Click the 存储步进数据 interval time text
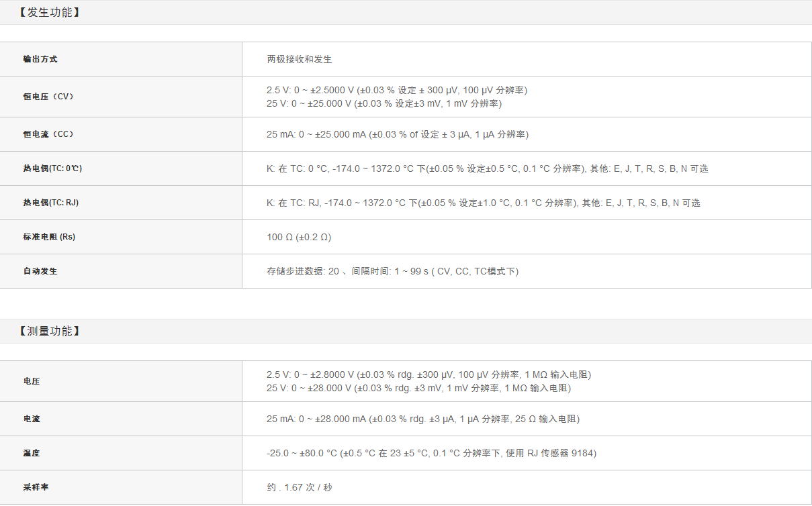812x506 pixels. click(x=392, y=271)
